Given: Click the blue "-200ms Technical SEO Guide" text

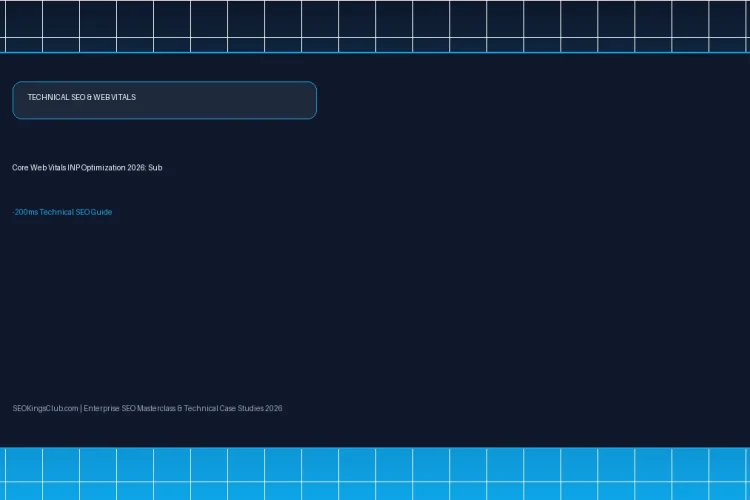Looking at the screenshot, I should point(62,212).
